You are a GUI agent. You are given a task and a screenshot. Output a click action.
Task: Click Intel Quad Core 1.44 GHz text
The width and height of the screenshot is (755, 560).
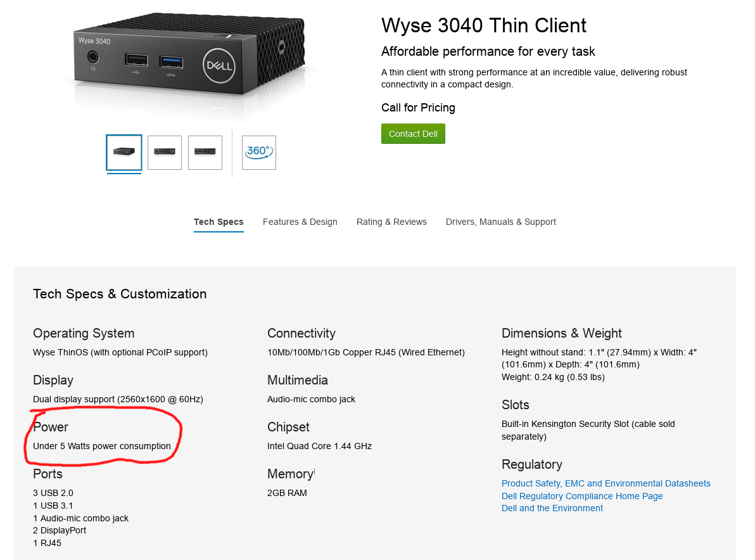(319, 446)
